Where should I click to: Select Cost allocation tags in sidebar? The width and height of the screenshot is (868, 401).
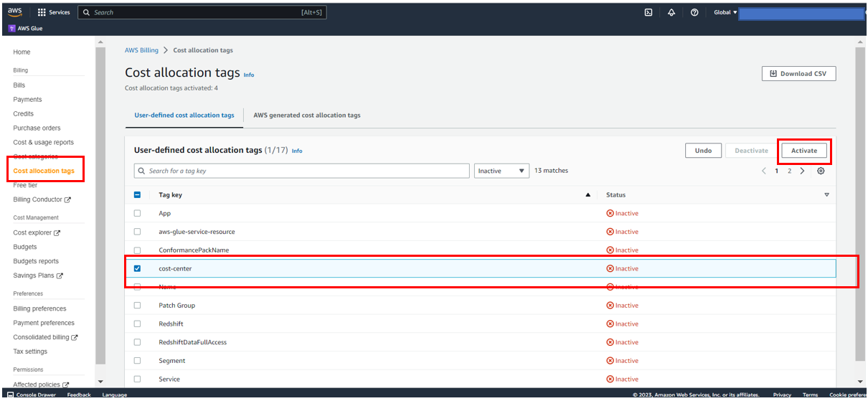44,171
